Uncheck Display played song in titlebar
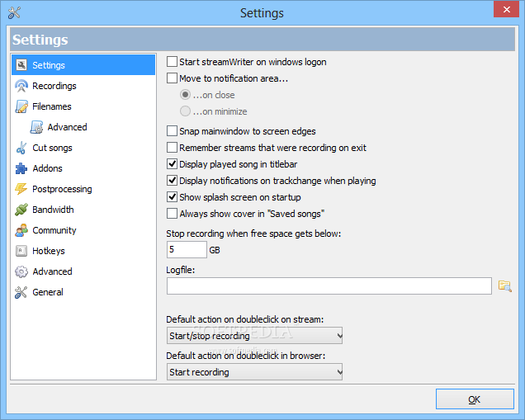The image size is (525, 420). [x=172, y=164]
